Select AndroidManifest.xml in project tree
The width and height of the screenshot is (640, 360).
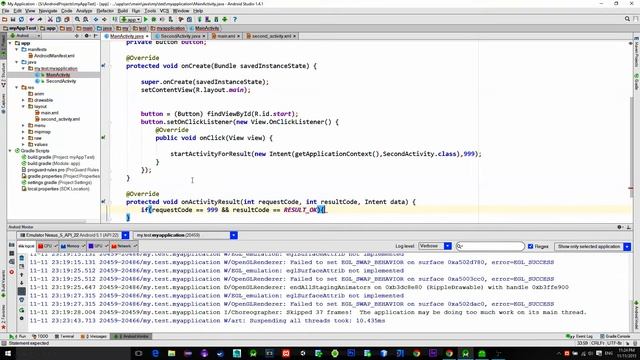coord(51,56)
